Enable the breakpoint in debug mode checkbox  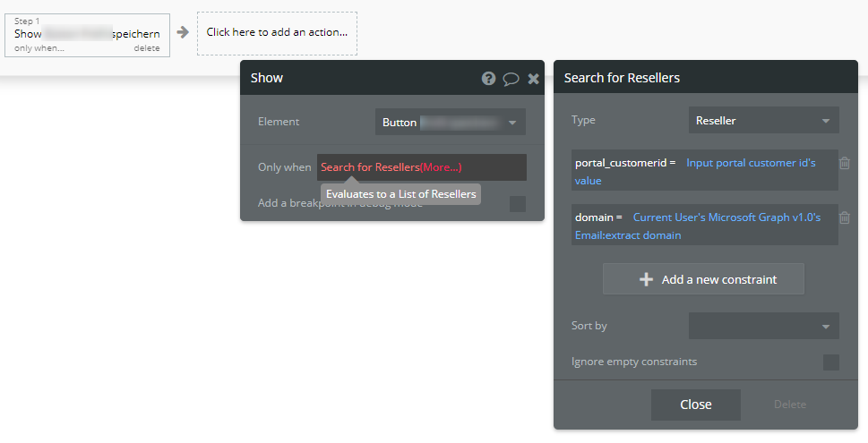pos(518,204)
